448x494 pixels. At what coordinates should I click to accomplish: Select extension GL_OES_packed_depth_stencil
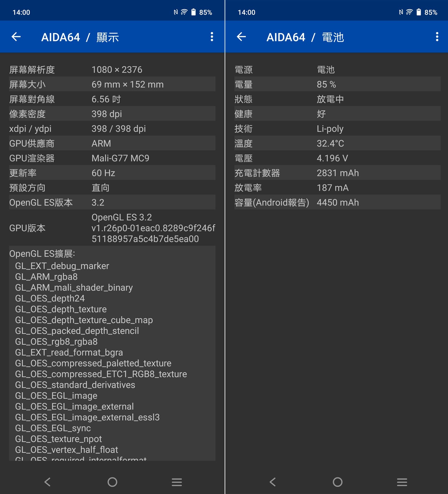coord(77,331)
